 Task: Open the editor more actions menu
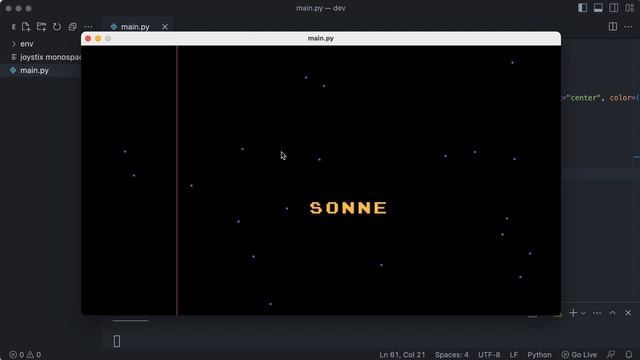tap(628, 27)
